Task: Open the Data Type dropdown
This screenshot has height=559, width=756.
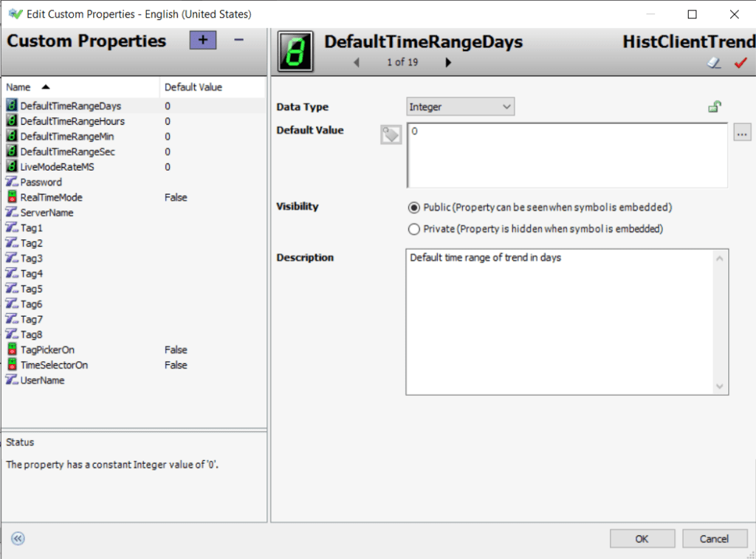Action: tap(508, 106)
